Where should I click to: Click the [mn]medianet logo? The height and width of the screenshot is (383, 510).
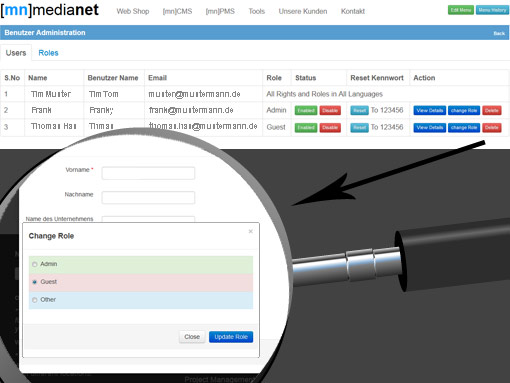click(50, 10)
